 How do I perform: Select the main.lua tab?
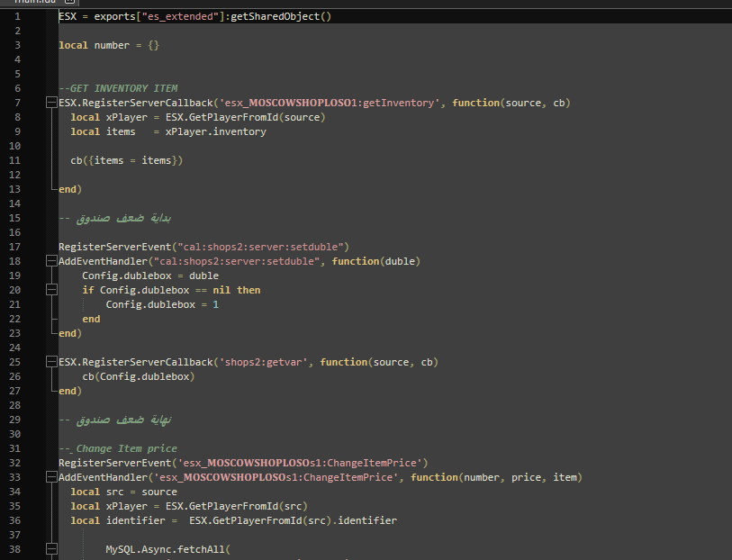(25, 3)
